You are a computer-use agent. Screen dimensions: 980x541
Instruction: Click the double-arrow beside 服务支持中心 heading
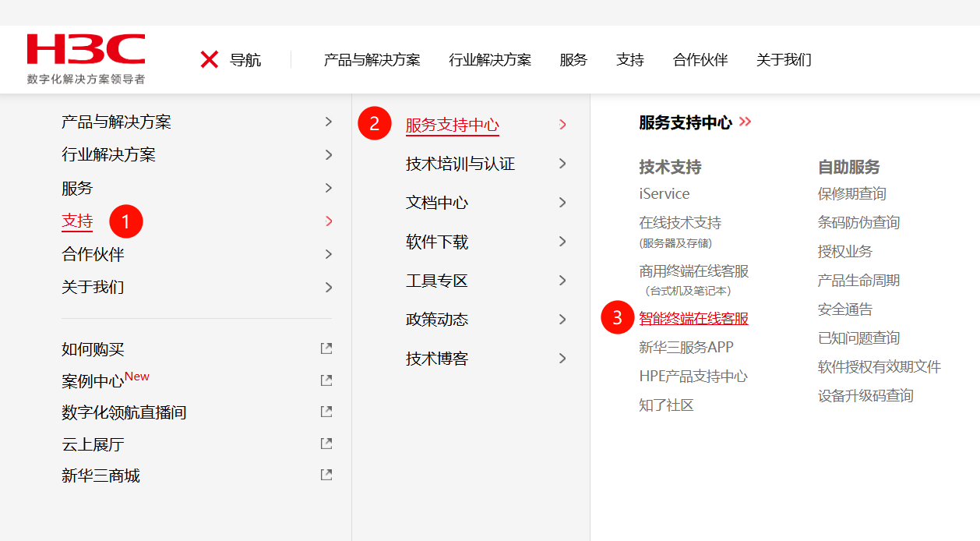coord(746,122)
